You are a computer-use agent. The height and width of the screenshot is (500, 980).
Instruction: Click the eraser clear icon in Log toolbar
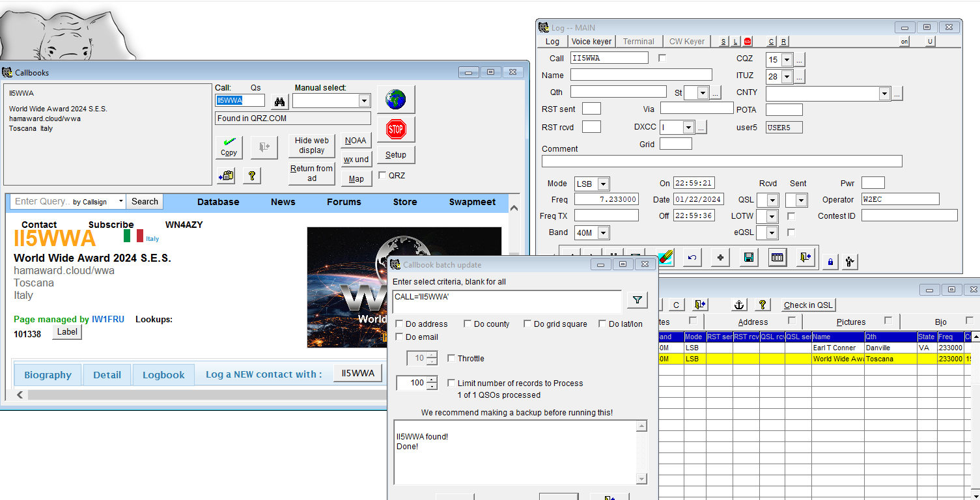tap(665, 258)
